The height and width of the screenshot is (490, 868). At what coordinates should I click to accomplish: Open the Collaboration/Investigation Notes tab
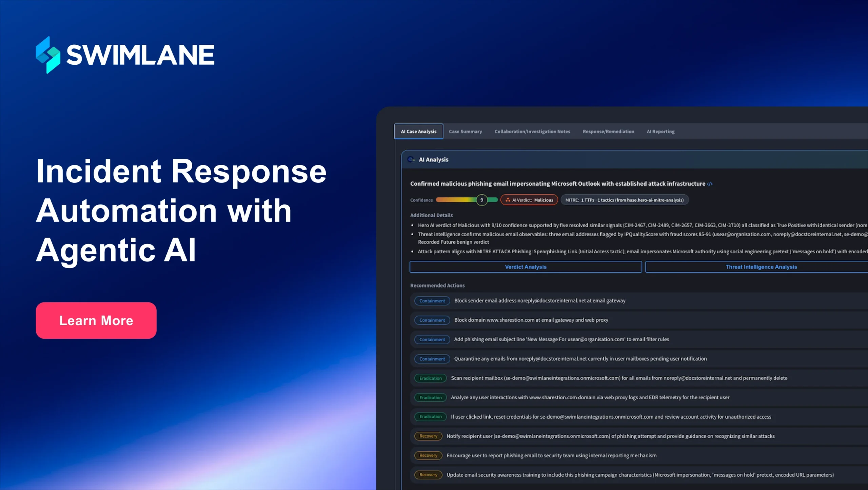tap(532, 132)
